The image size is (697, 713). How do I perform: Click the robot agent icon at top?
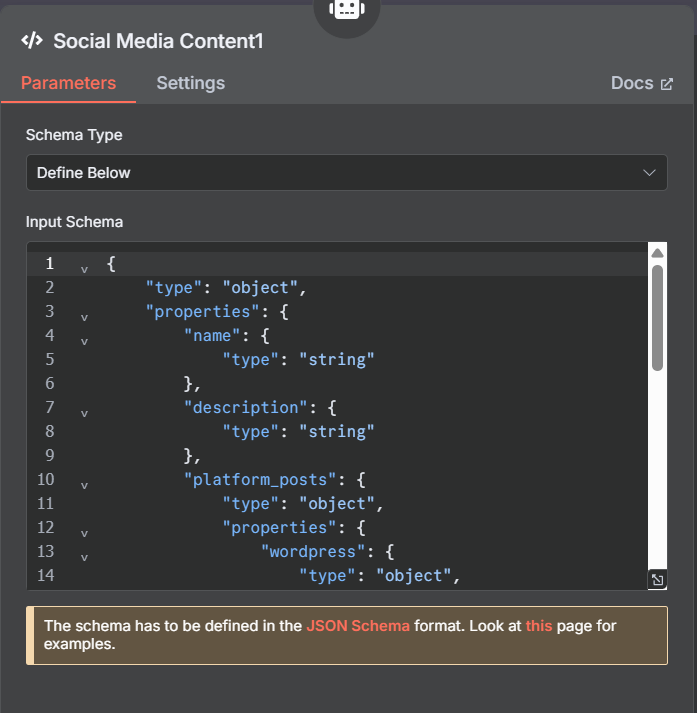tap(347, 9)
